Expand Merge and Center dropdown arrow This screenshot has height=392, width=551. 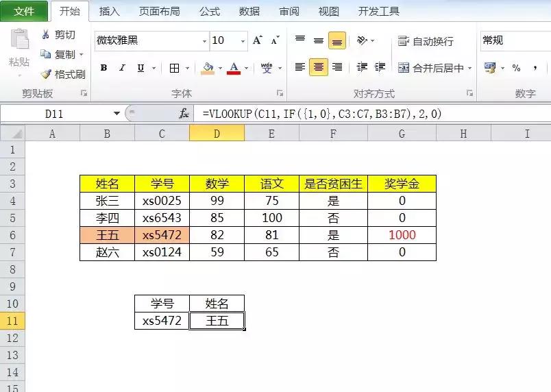(470, 68)
